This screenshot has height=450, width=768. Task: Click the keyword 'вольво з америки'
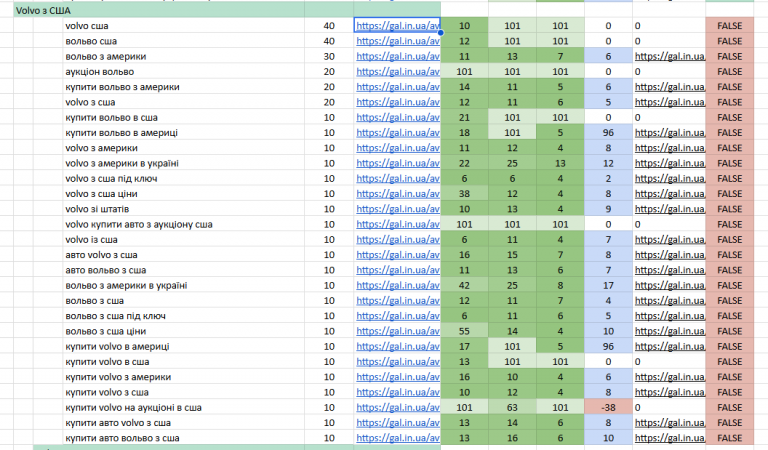click(x=106, y=56)
